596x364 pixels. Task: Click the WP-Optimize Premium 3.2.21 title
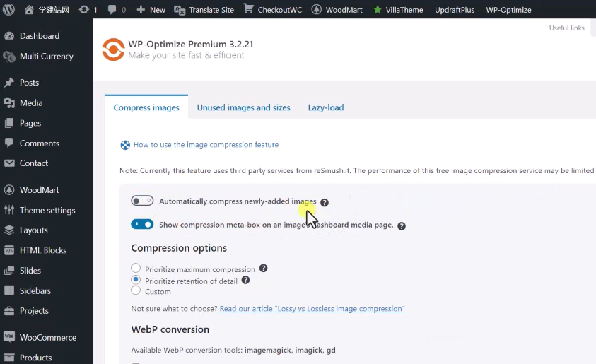[x=190, y=44]
